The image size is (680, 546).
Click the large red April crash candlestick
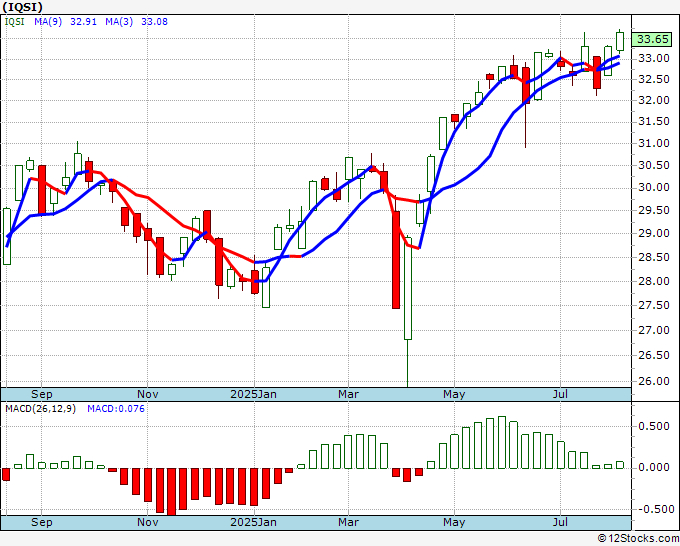tap(396, 260)
